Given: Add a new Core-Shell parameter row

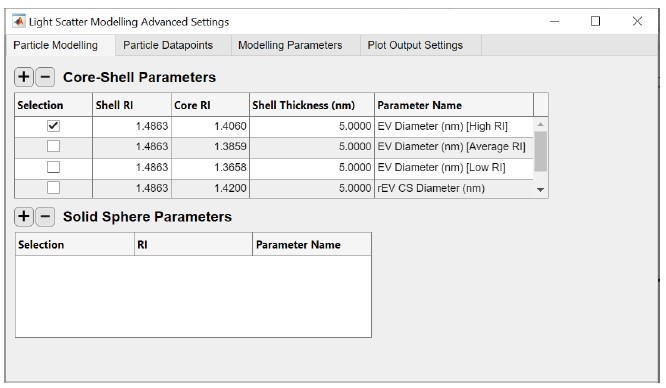Looking at the screenshot, I should point(24,77).
